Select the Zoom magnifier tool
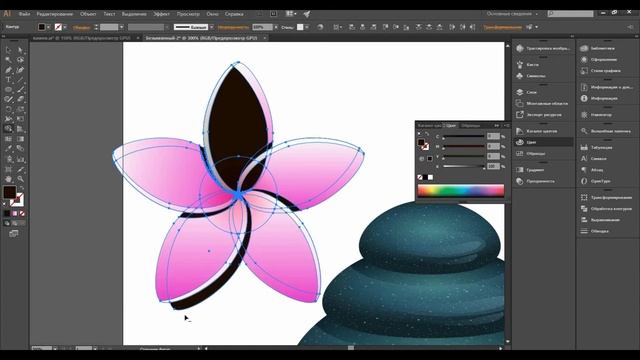Screen dimensions: 640x360 pyautogui.click(x=20, y=179)
